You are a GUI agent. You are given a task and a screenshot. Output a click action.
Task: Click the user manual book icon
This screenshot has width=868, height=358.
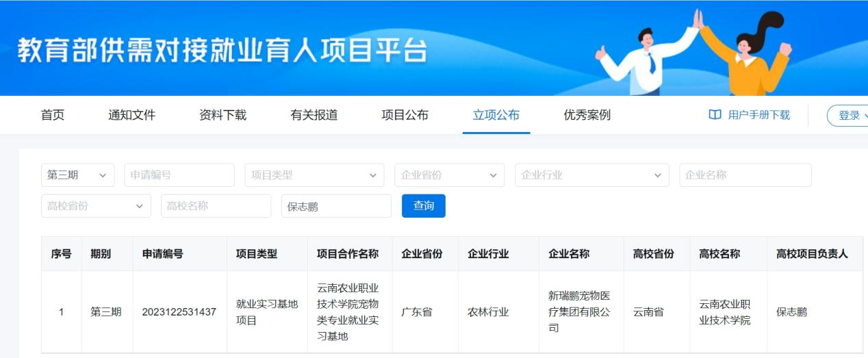click(x=715, y=115)
